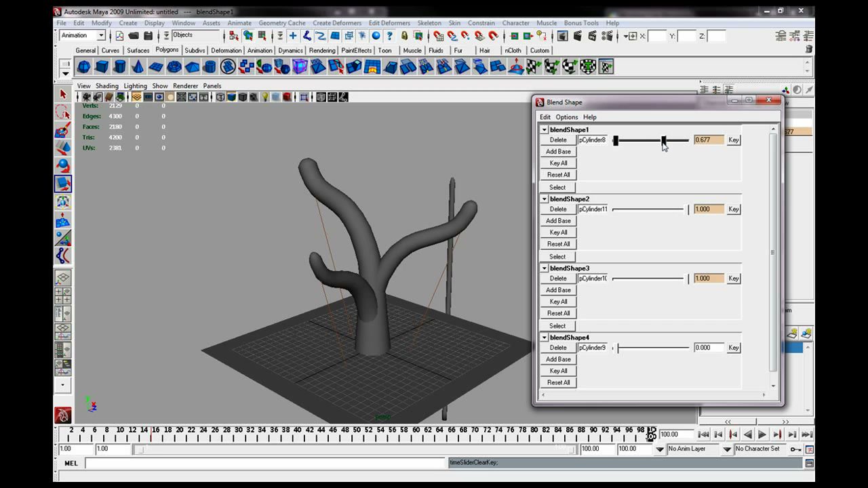Click Key All under blendShape2
Screen dimensions: 868x488
click(x=558, y=232)
